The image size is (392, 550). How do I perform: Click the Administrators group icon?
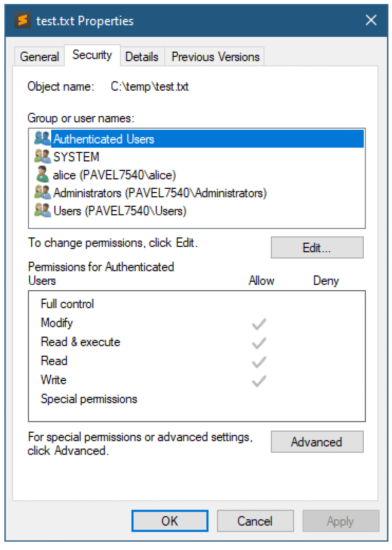[42, 192]
